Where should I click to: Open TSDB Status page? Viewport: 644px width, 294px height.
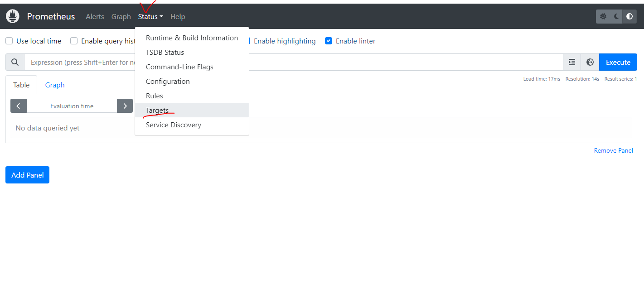[x=192, y=52]
